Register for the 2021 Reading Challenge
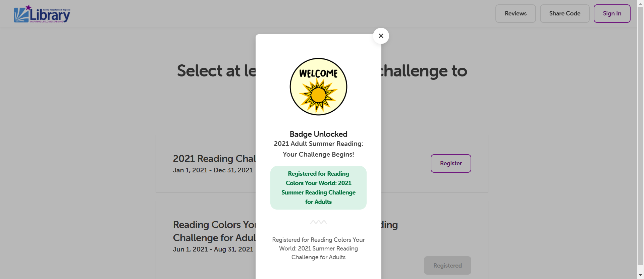 click(450, 163)
